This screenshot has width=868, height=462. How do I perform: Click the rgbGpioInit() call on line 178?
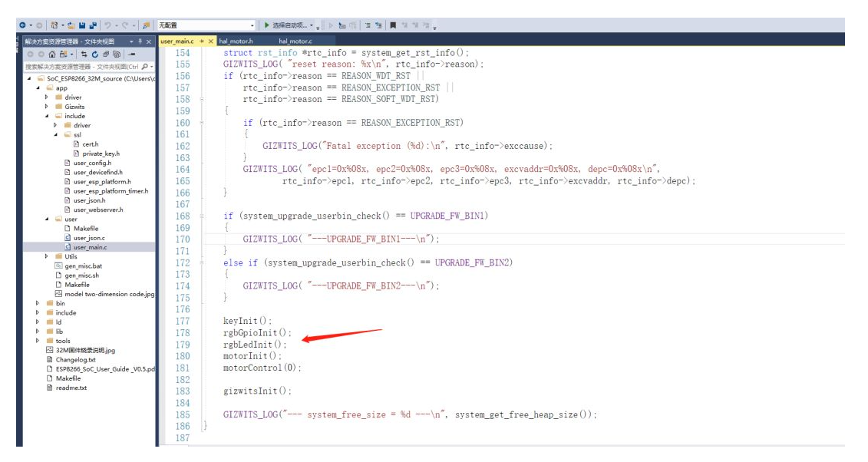pos(257,332)
